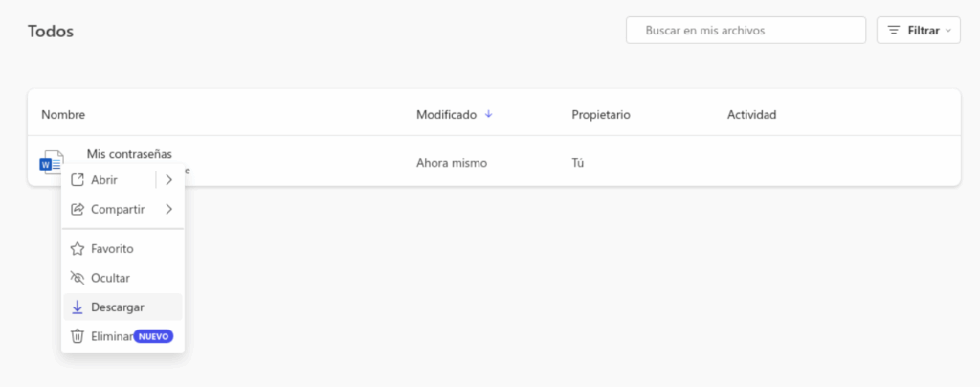This screenshot has height=387, width=980.
Task: Click the Modificado column header text
Action: pyautogui.click(x=446, y=115)
